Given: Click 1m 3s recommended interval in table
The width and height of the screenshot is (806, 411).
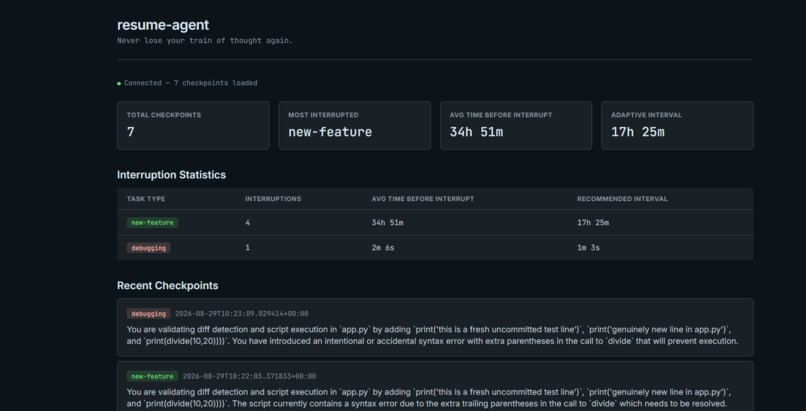Looking at the screenshot, I should (589, 248).
